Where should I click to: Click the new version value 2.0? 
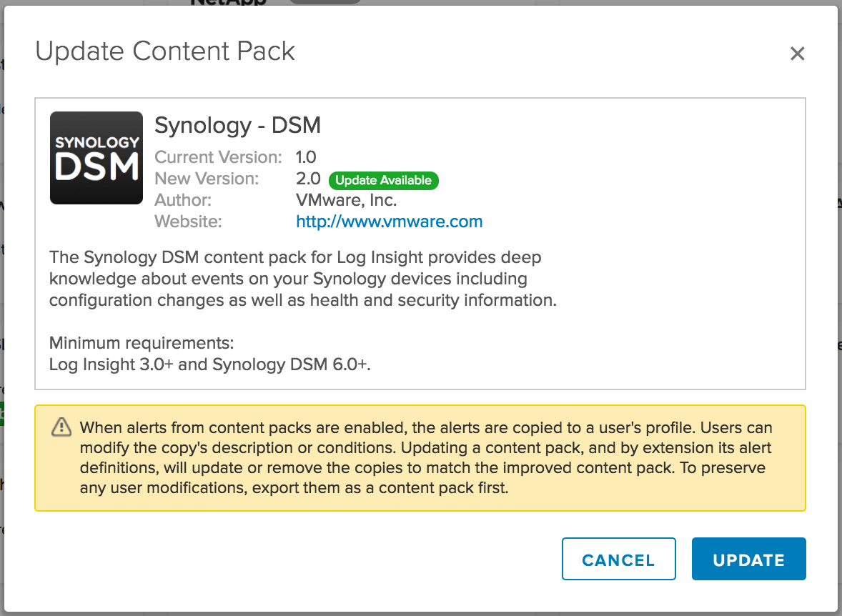[x=308, y=179]
